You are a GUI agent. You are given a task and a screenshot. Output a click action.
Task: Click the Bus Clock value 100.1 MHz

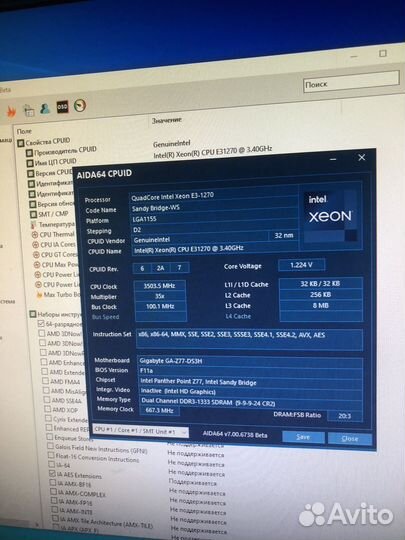160,306
